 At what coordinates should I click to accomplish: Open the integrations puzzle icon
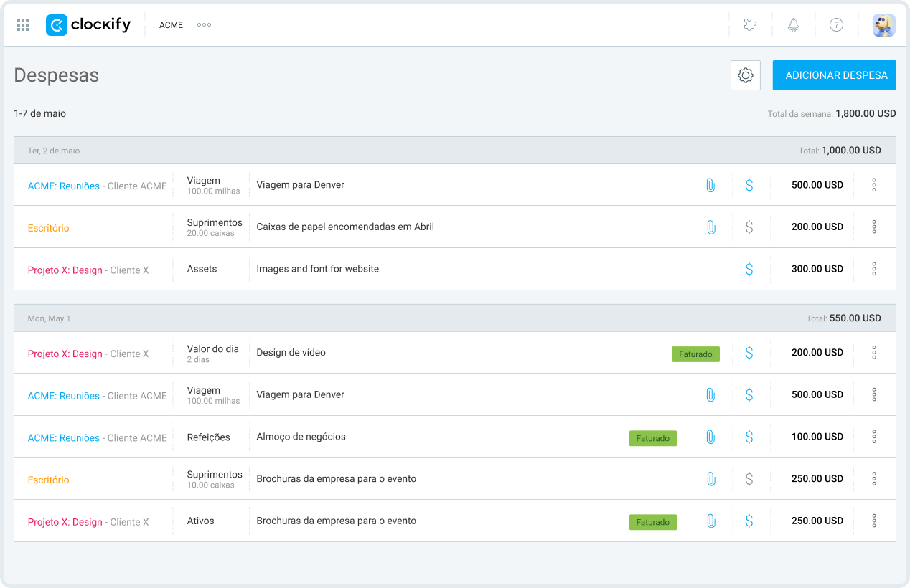point(750,25)
